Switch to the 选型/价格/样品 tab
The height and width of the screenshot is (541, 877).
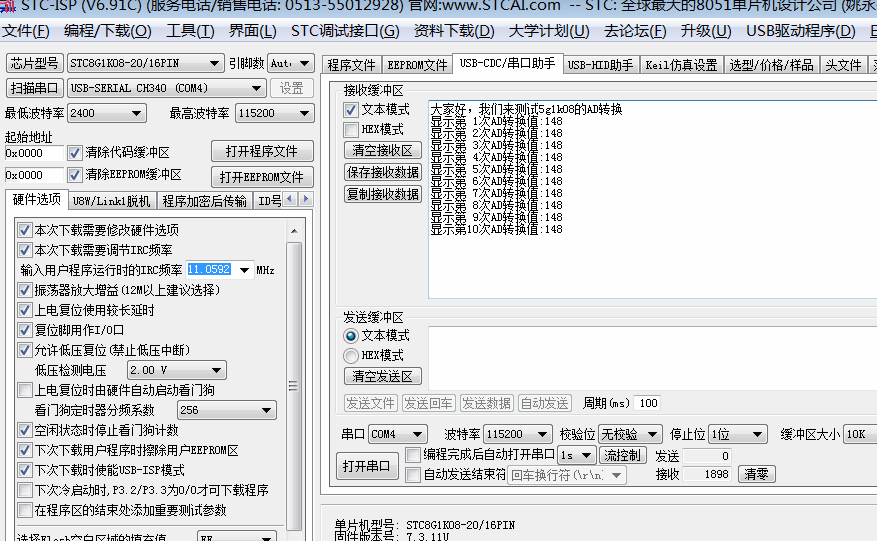coord(771,65)
